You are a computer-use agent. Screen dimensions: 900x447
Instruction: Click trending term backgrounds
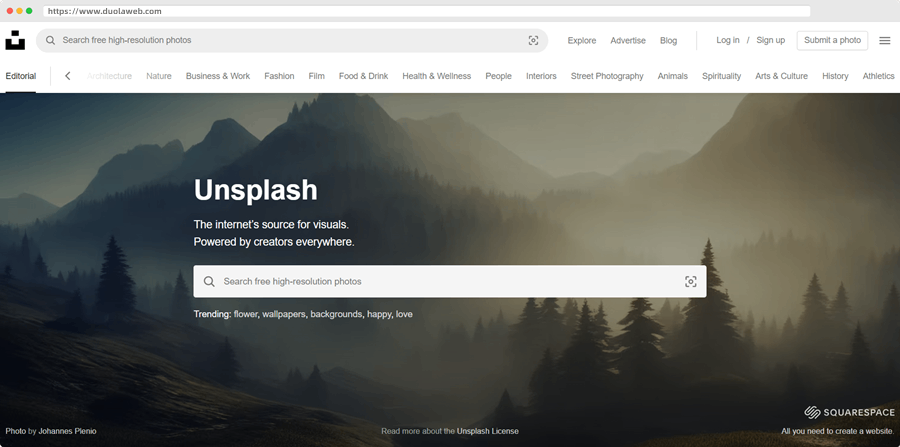coord(338,314)
